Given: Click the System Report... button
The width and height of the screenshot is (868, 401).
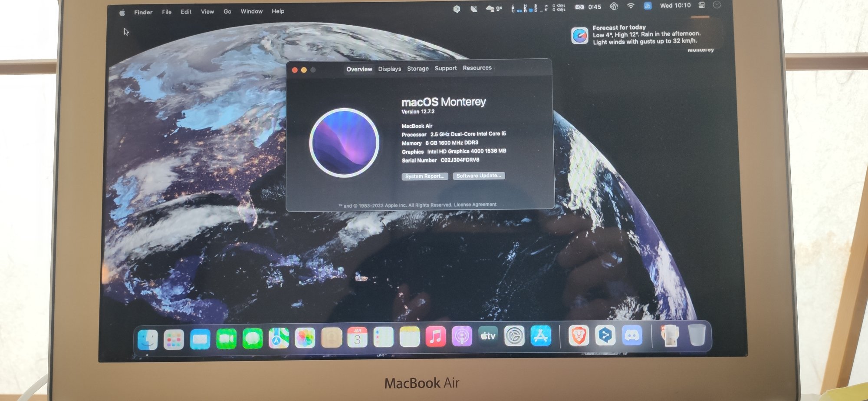Looking at the screenshot, I should [425, 176].
